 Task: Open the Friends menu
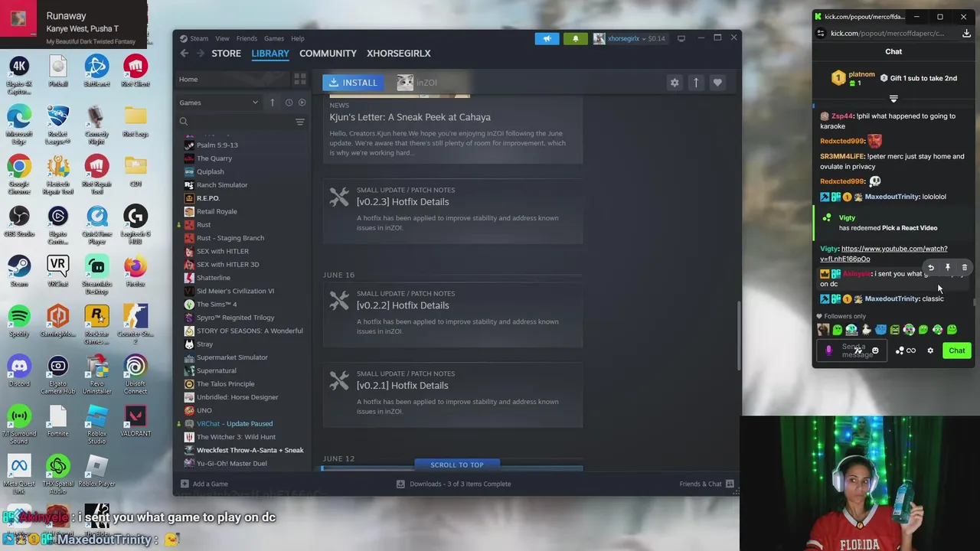coord(247,38)
